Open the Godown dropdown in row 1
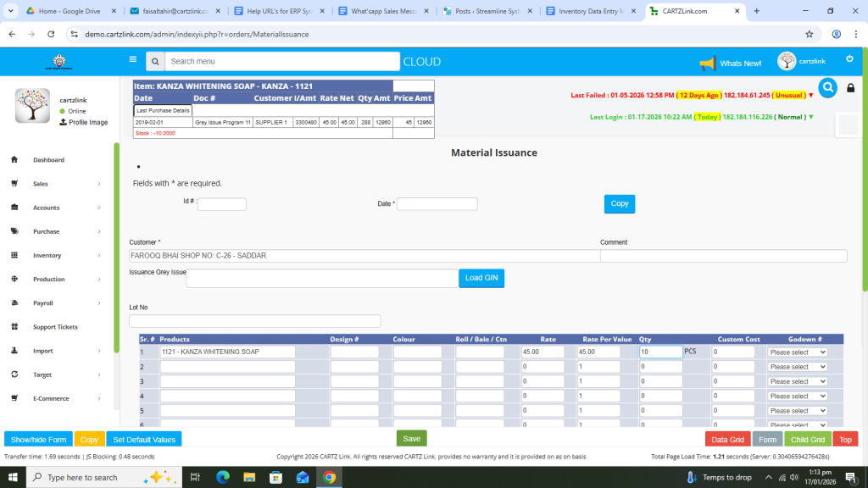Viewport: 868px width, 488px height. pyautogui.click(x=797, y=352)
